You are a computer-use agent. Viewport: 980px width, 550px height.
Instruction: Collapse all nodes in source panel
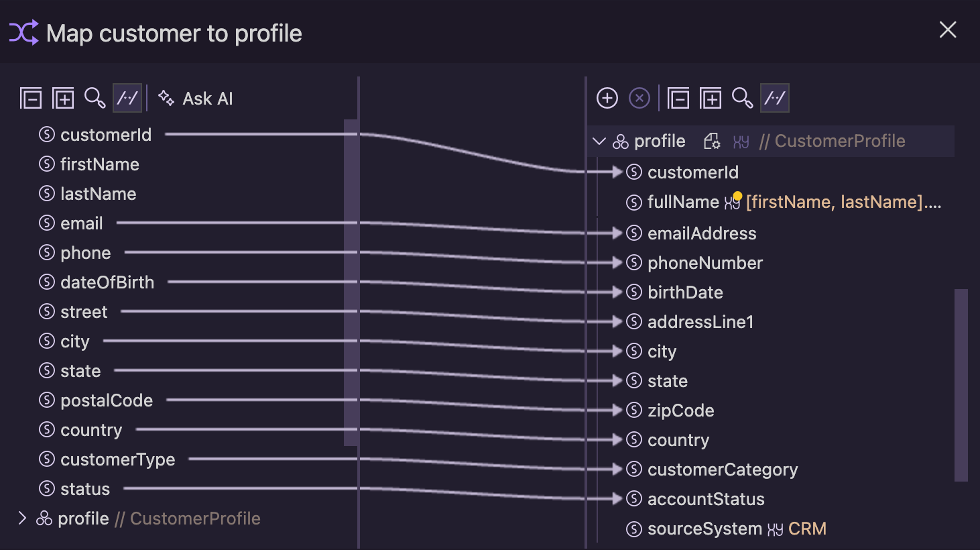[x=31, y=99]
